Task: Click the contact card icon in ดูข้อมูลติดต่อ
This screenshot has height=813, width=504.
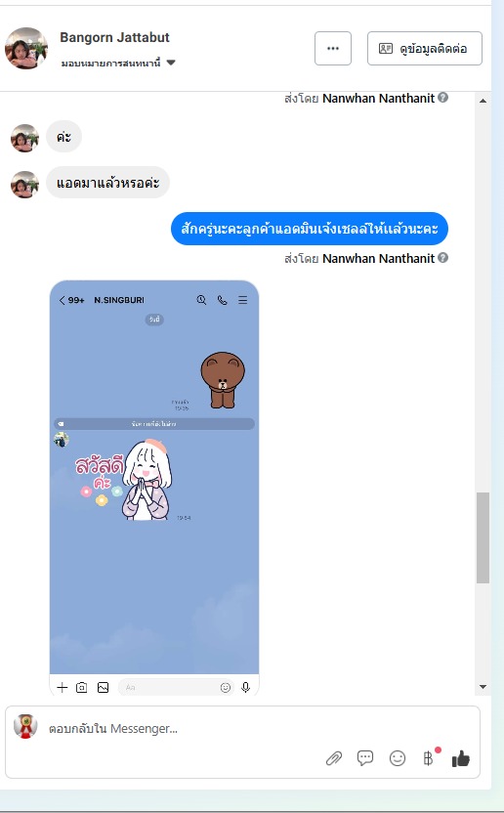Action: click(x=385, y=49)
